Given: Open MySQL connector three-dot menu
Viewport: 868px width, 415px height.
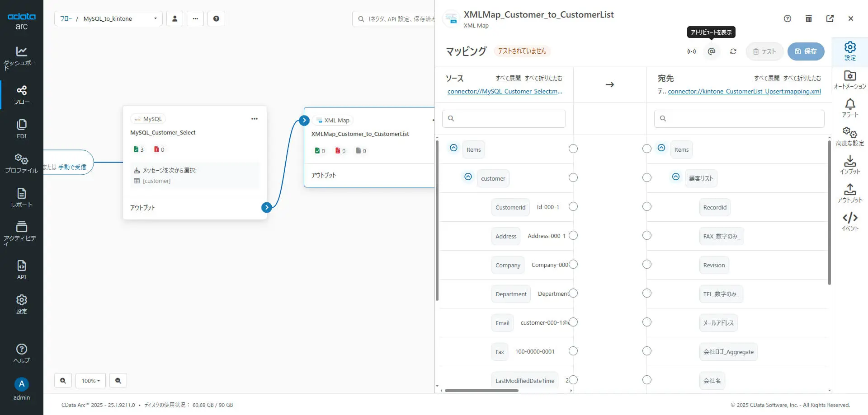Looking at the screenshot, I should 255,119.
